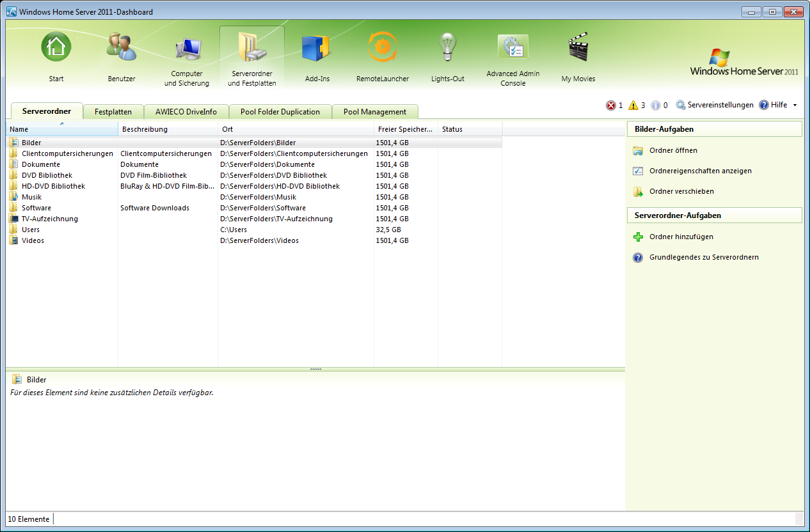Open Servereinstellungen link text

pyautogui.click(x=720, y=105)
